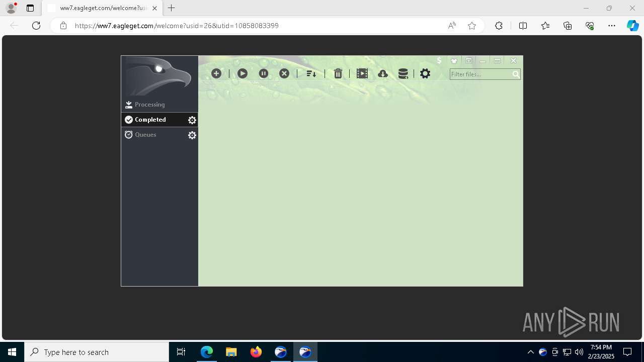Open the browser Extensions puzzle icon
Viewport: 644px width, 362px height.
[x=499, y=26]
